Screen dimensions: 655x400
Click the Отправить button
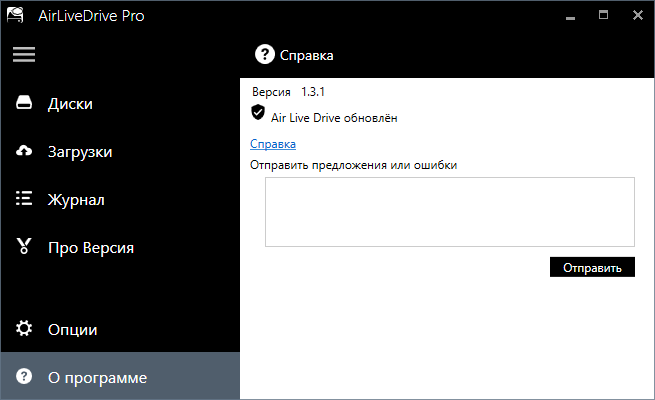(592, 267)
